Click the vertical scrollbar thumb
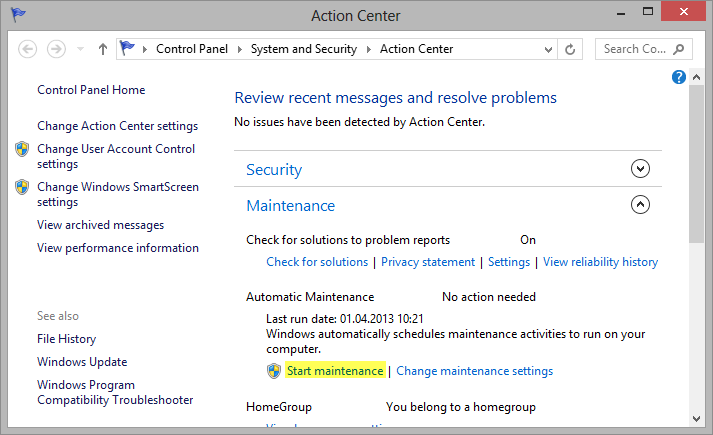Screen dimensions: 713x435 click(696, 164)
